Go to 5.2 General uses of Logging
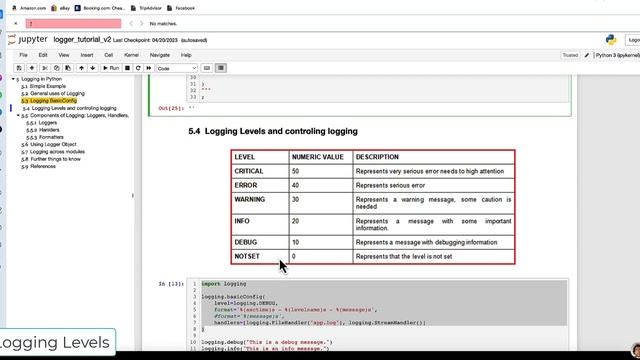This screenshot has width=640, height=360. (53, 93)
